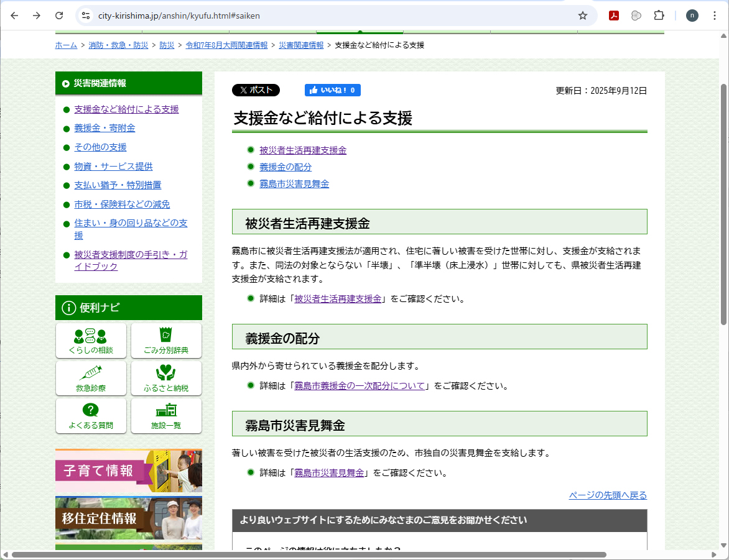Reload the page
Viewport: 729px width, 560px height.
pyautogui.click(x=59, y=16)
